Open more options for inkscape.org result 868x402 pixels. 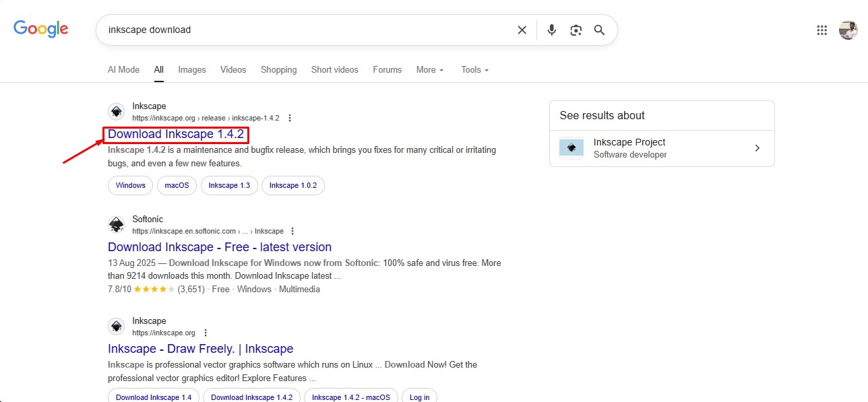tap(206, 333)
